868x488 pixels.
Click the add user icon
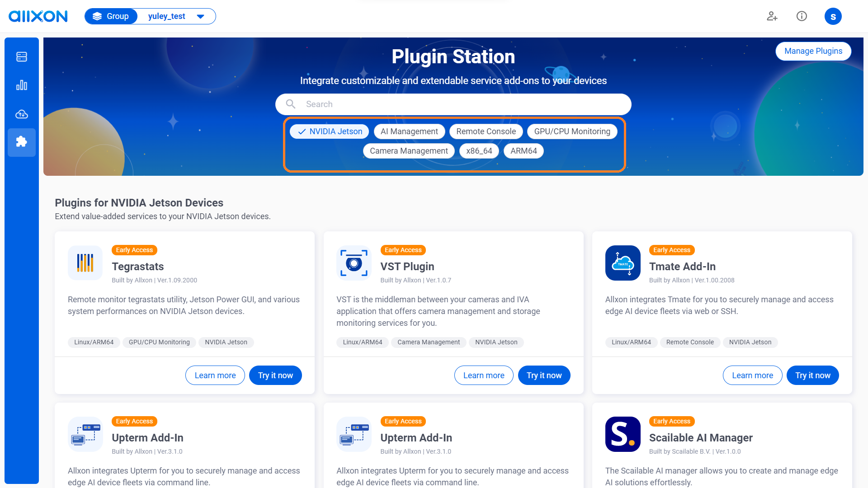772,16
